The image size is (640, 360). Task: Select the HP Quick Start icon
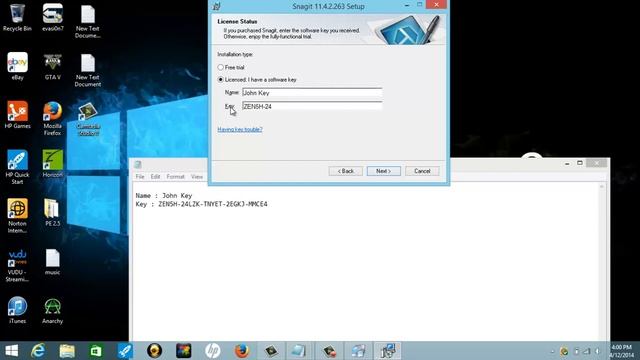[x=17, y=167]
